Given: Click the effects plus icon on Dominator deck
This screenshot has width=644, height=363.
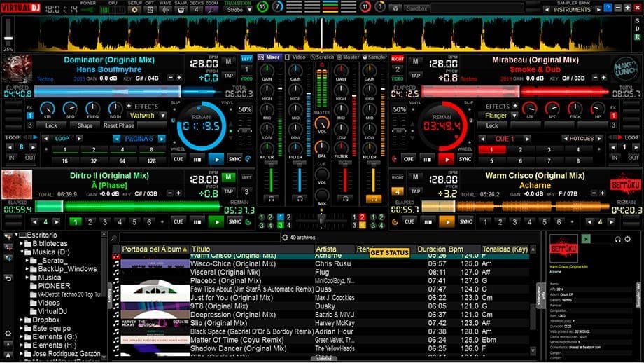Looking at the screenshot, I should pyautogui.click(x=129, y=106).
